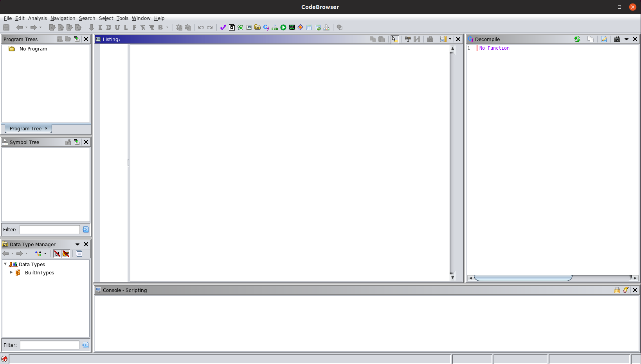Open the Data Type Manager dropdown menu arrow

pos(77,244)
